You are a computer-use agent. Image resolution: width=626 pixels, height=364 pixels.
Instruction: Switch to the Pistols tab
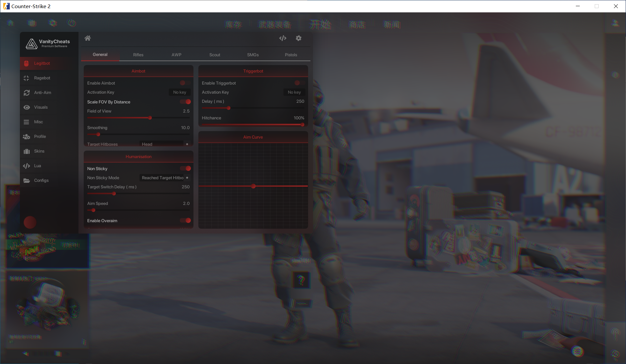tap(291, 55)
